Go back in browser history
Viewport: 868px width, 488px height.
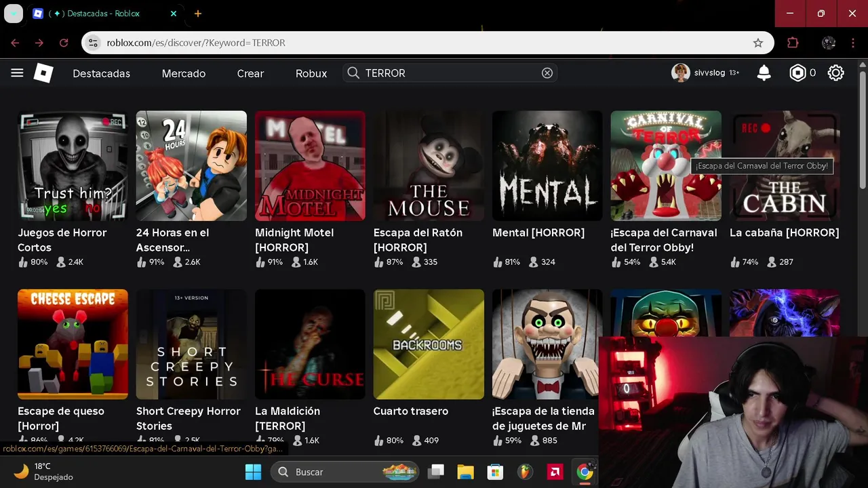pos(15,43)
